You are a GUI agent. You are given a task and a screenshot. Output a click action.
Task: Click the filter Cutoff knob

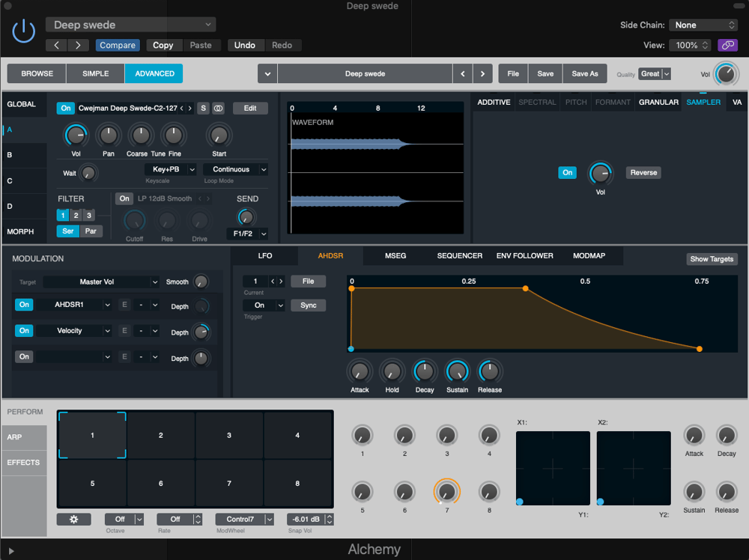(134, 221)
